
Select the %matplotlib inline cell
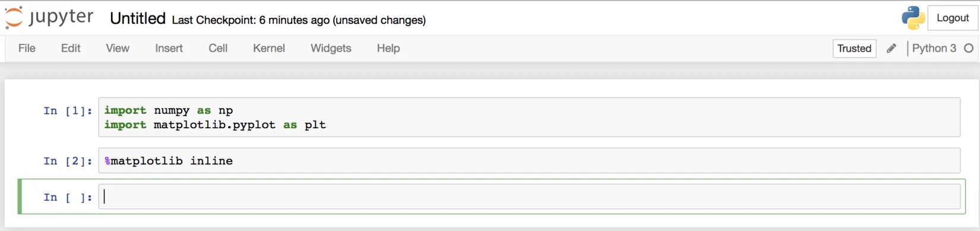pyautogui.click(x=529, y=161)
